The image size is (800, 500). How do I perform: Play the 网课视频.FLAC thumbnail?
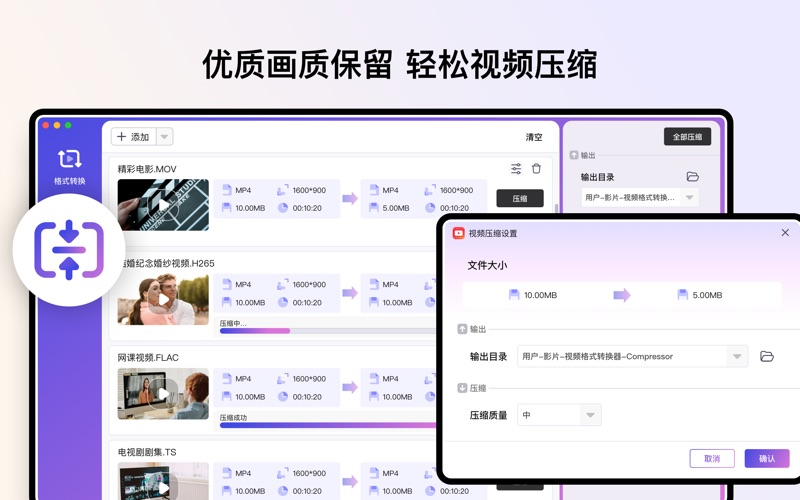pyautogui.click(x=163, y=394)
